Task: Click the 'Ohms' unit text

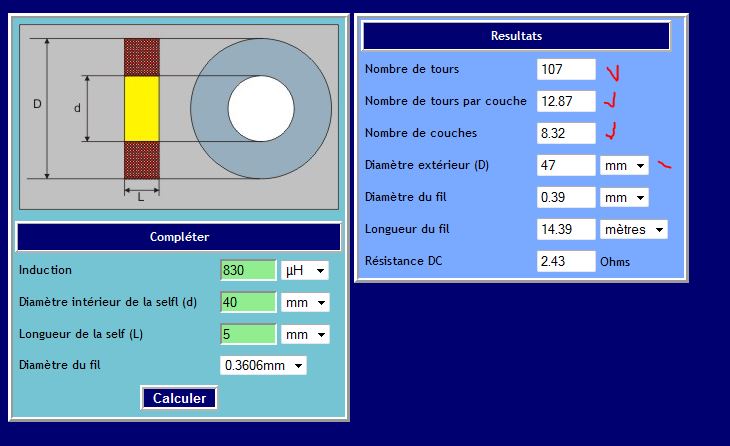Action: [x=615, y=262]
